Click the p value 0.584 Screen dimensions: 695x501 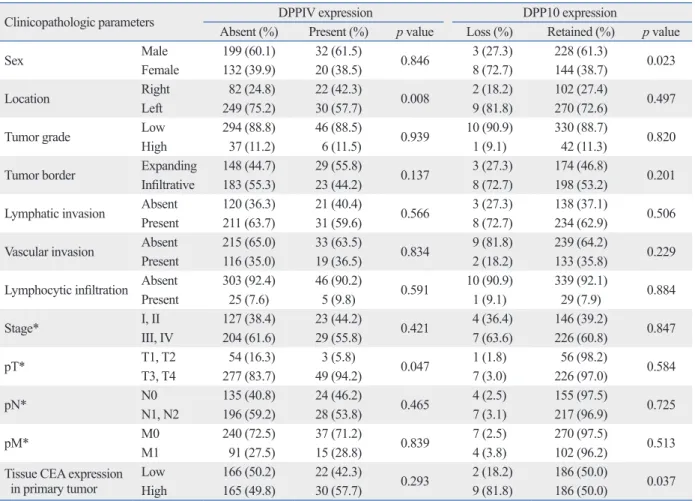point(661,367)
